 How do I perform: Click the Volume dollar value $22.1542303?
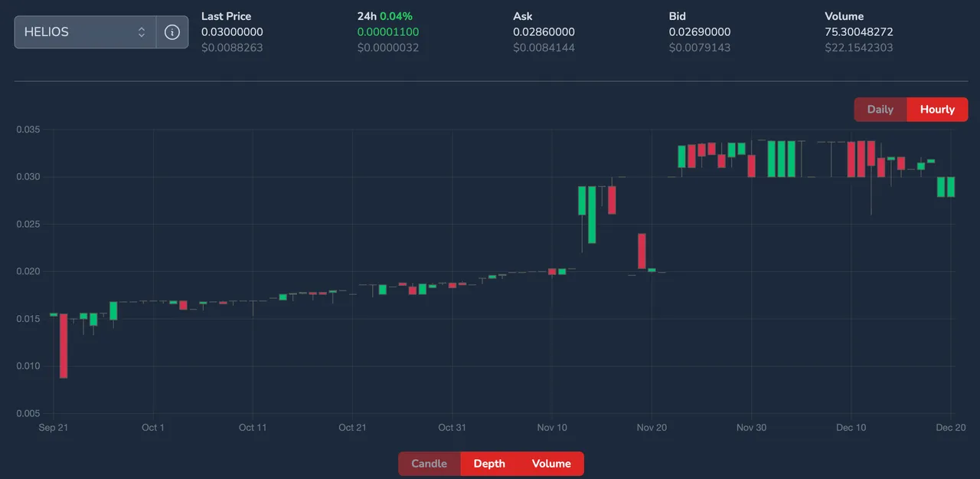coord(859,48)
